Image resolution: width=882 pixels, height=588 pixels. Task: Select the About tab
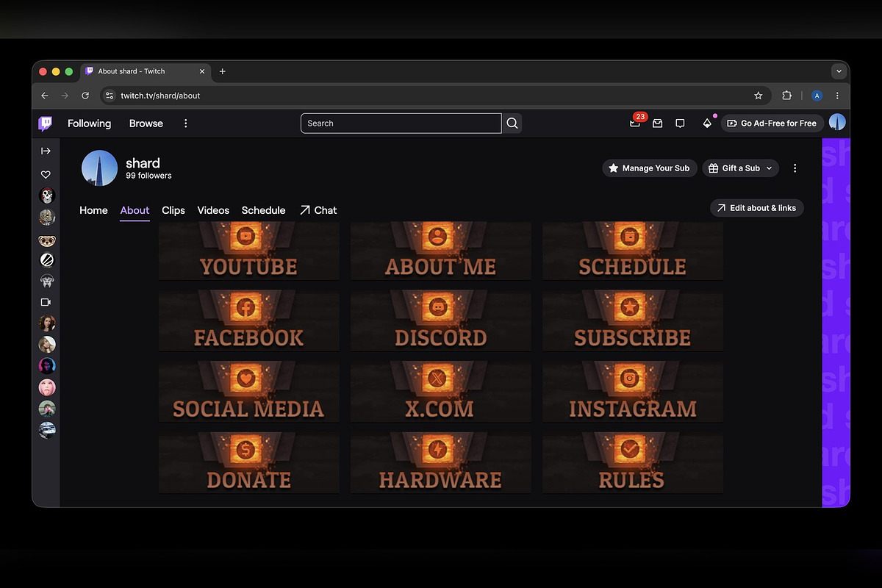tap(135, 210)
